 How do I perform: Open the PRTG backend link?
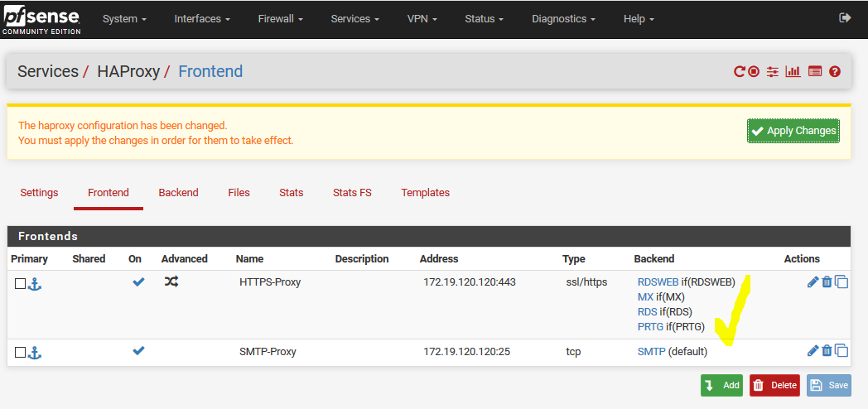[650, 326]
